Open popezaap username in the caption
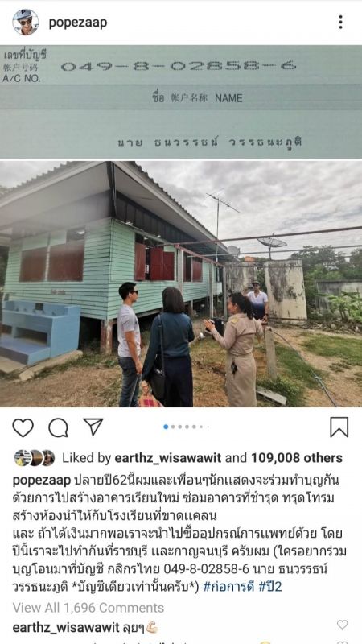 42,480
